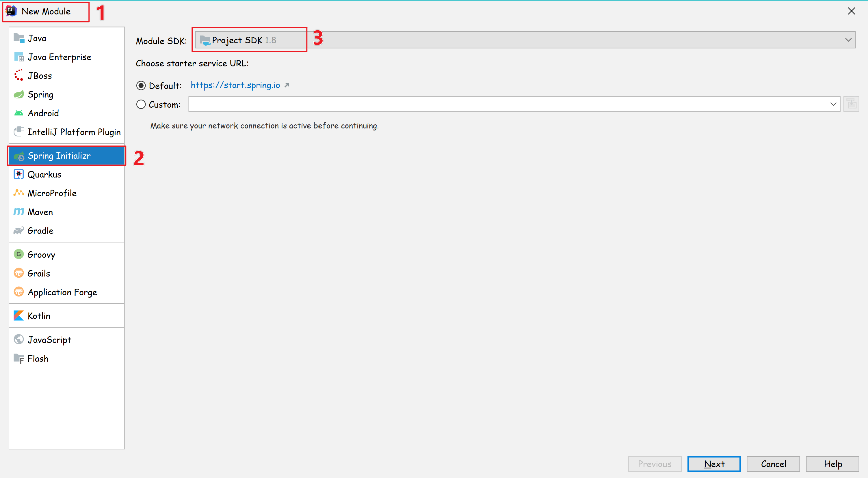This screenshot has width=868, height=478.
Task: Click the Quarkus icon in list
Action: point(18,174)
